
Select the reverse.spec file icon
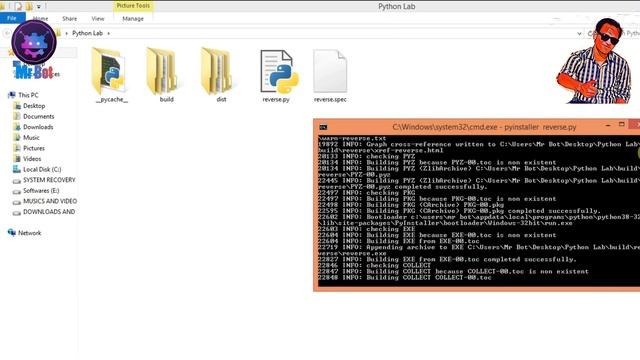(x=330, y=71)
